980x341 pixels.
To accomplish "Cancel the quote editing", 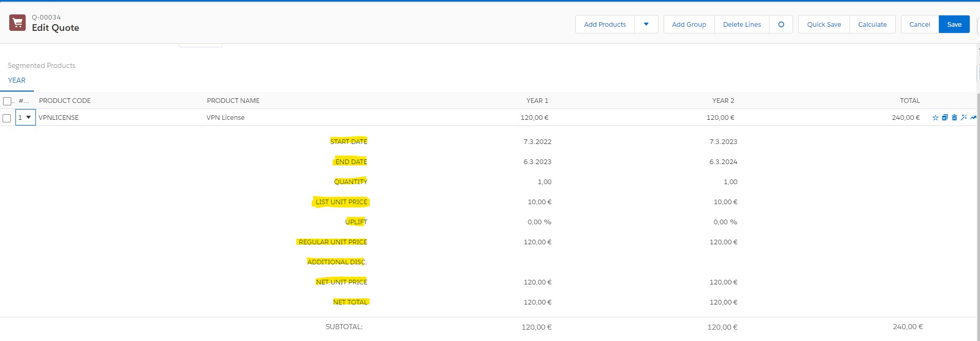I will point(919,24).
